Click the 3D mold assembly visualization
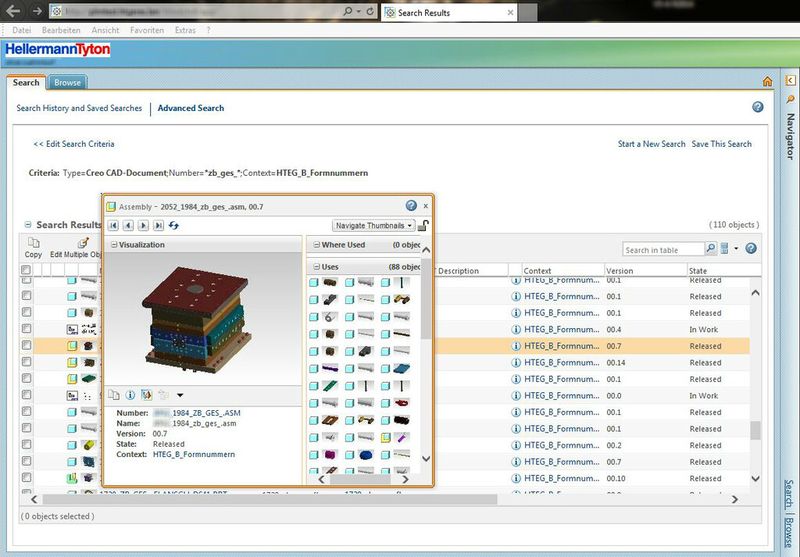The height and width of the screenshot is (557, 800). point(196,319)
